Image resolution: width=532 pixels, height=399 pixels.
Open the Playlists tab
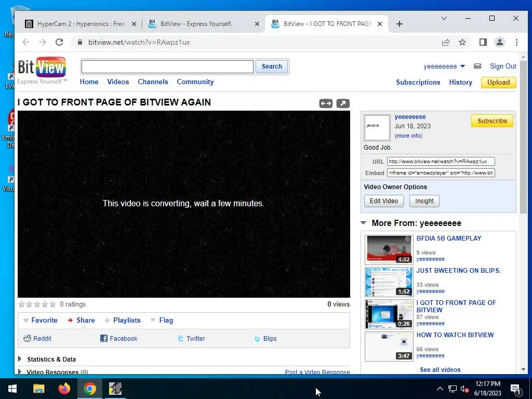point(123,320)
